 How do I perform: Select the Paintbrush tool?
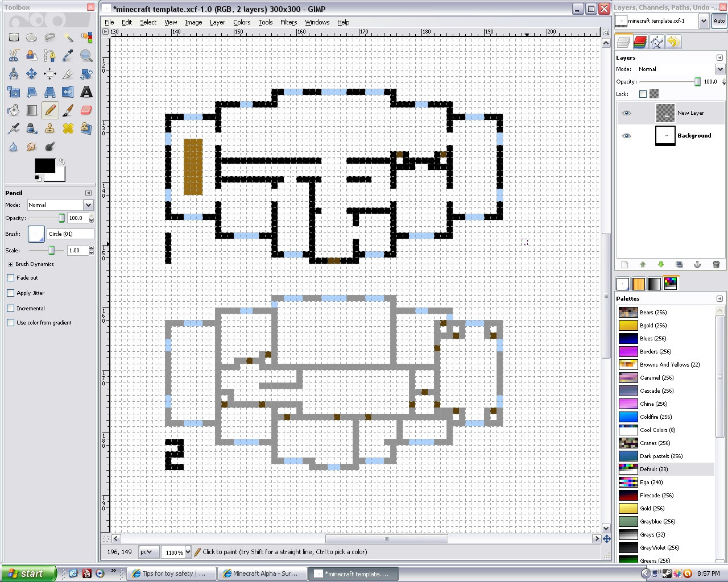(x=68, y=110)
